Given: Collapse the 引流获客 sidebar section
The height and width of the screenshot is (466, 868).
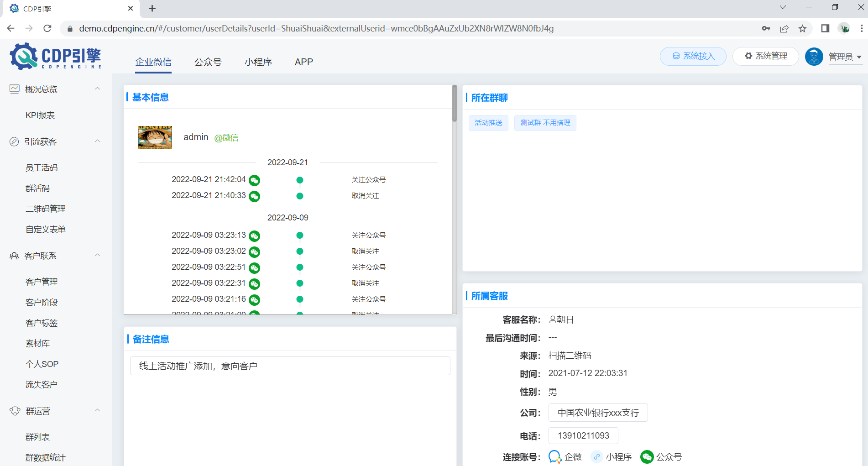Looking at the screenshot, I should coord(97,141).
